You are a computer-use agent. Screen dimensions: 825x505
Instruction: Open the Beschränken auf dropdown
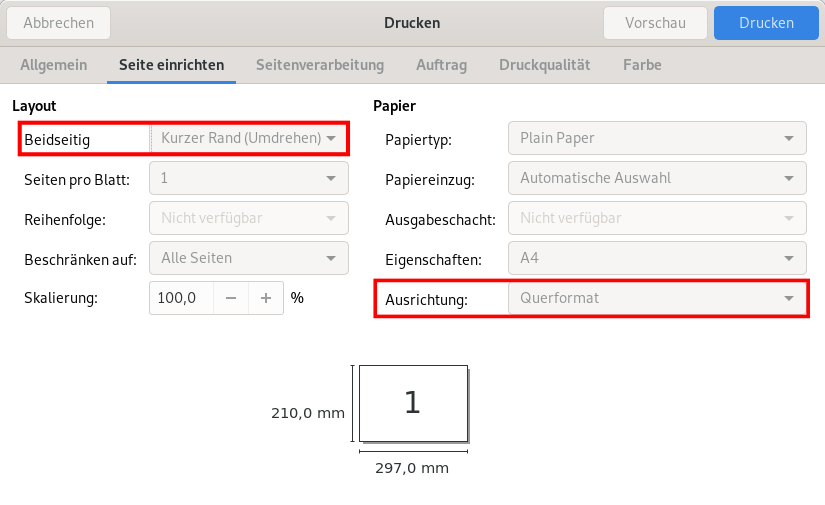[x=248, y=258]
